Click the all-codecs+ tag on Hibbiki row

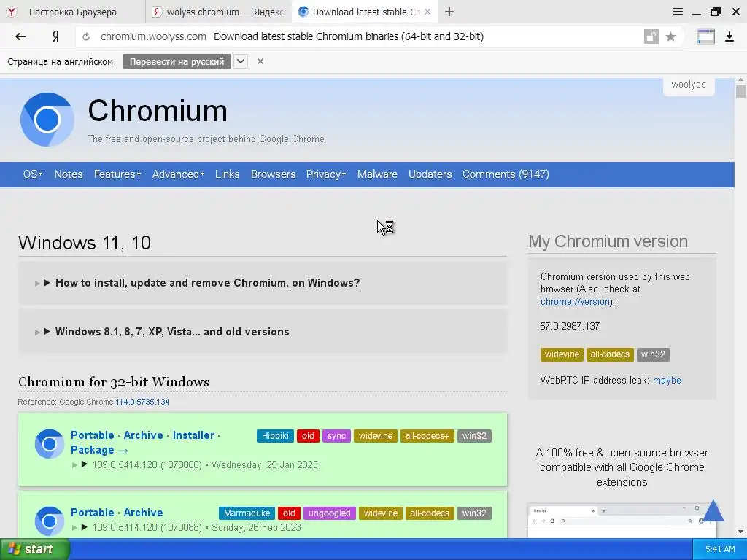[427, 436]
